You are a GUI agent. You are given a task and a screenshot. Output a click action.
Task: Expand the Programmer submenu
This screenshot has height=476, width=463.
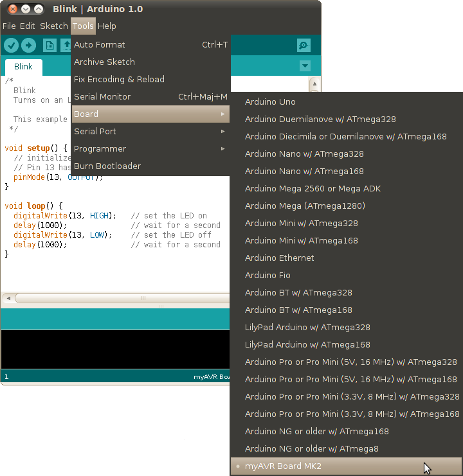150,149
